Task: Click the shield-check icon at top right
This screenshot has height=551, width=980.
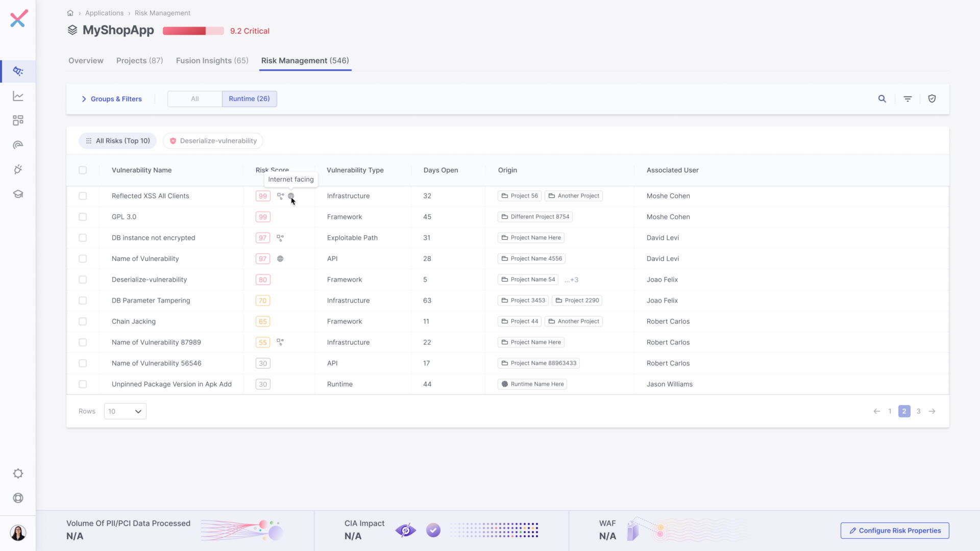Action: point(932,98)
